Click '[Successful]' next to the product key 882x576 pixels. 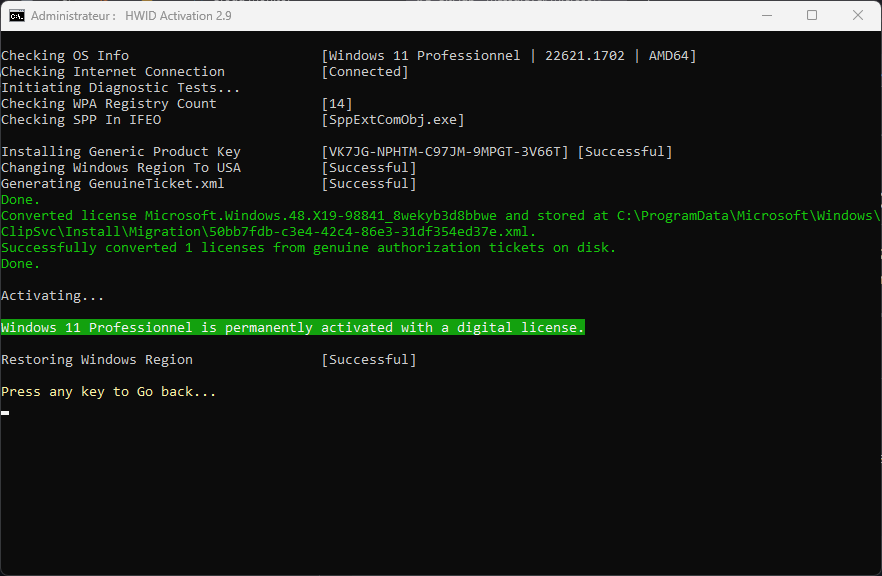625,152
